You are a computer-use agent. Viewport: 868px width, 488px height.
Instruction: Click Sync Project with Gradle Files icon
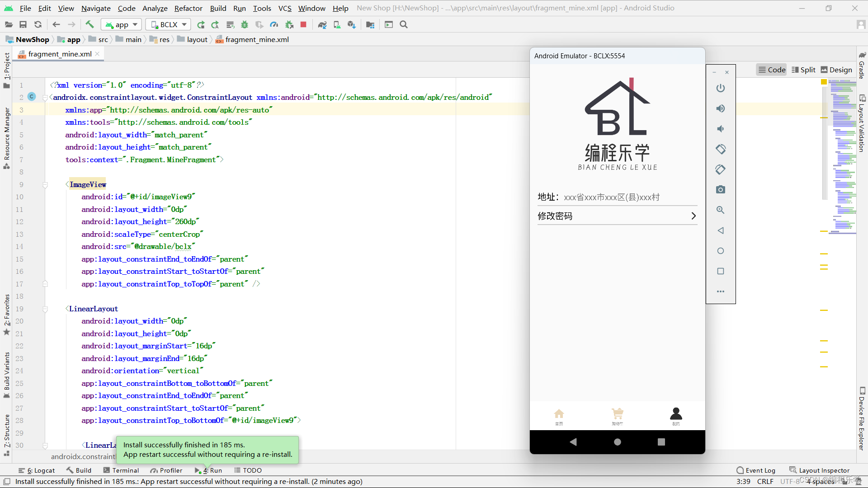[322, 24]
